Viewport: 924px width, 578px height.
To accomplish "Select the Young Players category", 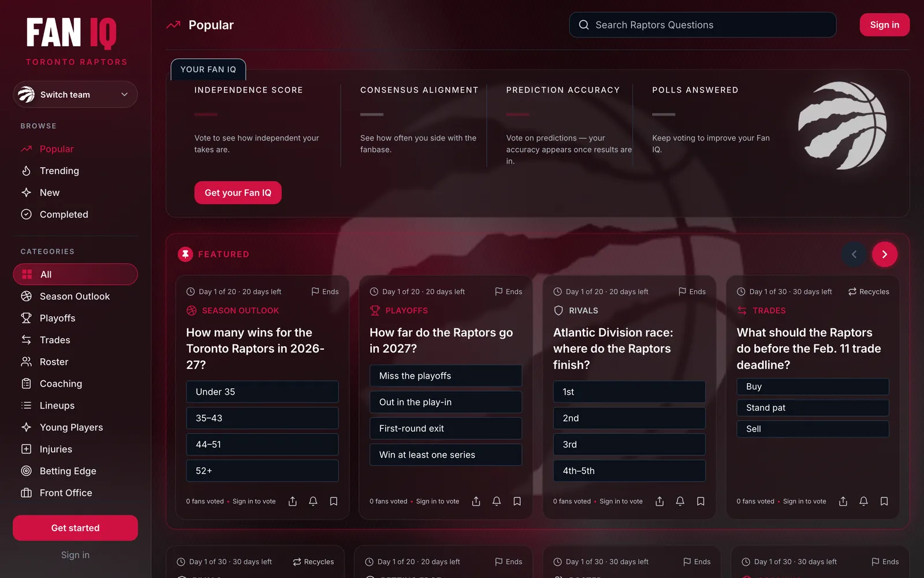I will 75,427.
